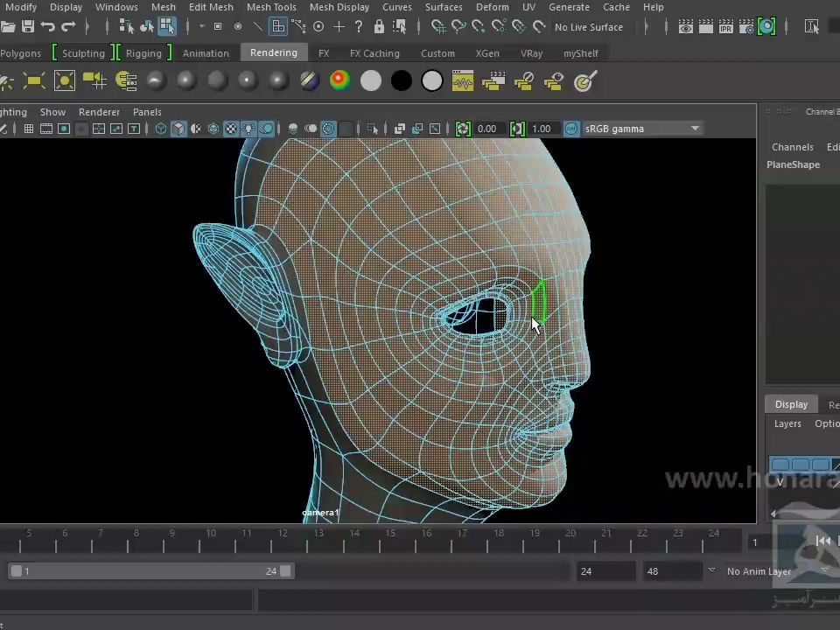Click the black material sphere shelf icon
Screen dimensions: 840x630
(x=402, y=81)
